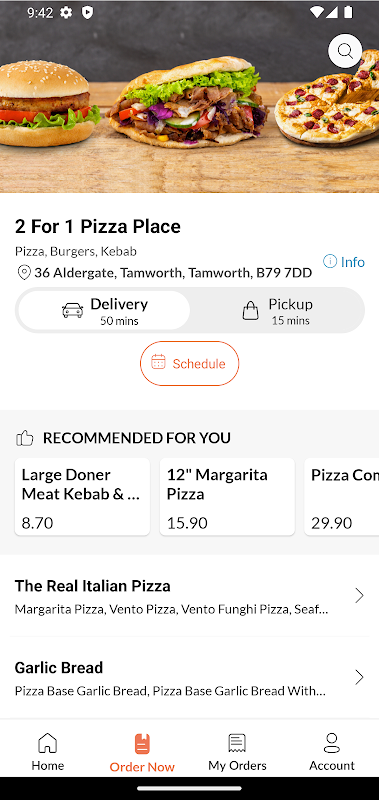The image size is (379, 800).
Task: Tap the Android settings gear in status bar
Action: (66, 13)
